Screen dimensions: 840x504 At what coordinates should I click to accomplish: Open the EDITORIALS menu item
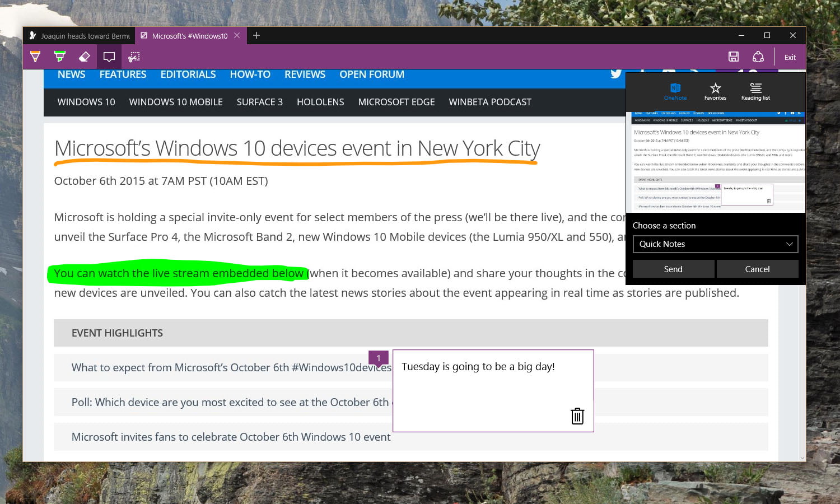[188, 74]
